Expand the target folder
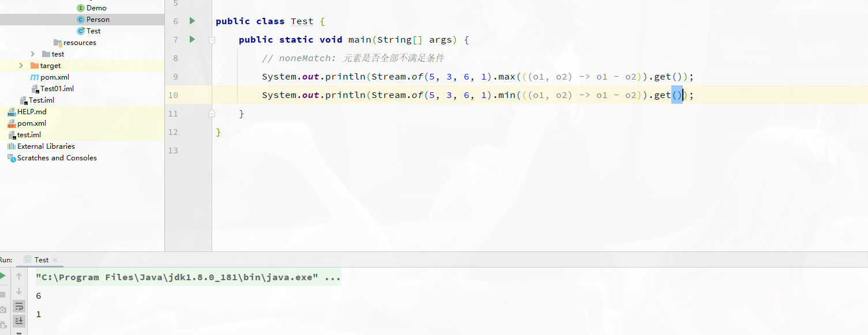Screen dimensions: 868x335 pos(21,65)
